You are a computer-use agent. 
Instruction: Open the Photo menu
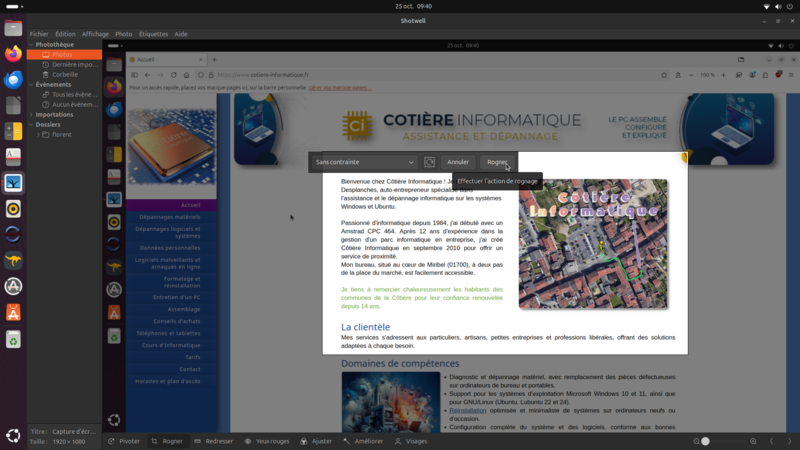tap(123, 34)
